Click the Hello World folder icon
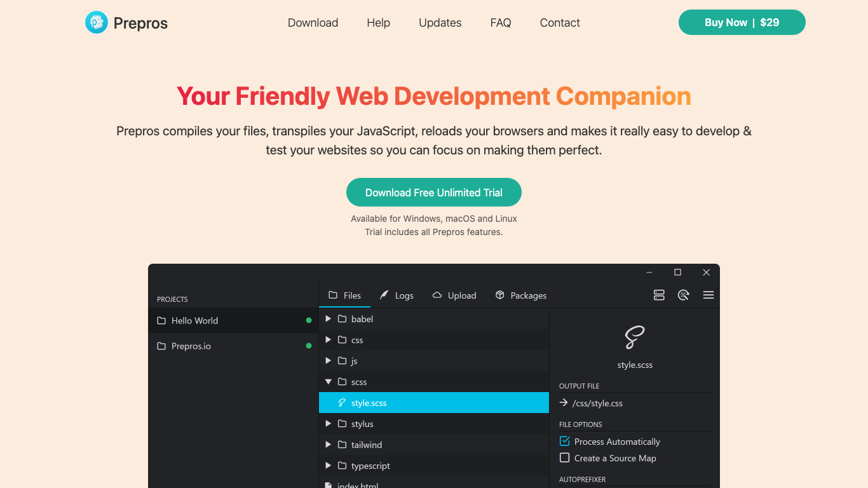The height and width of the screenshot is (488, 868). (x=161, y=320)
